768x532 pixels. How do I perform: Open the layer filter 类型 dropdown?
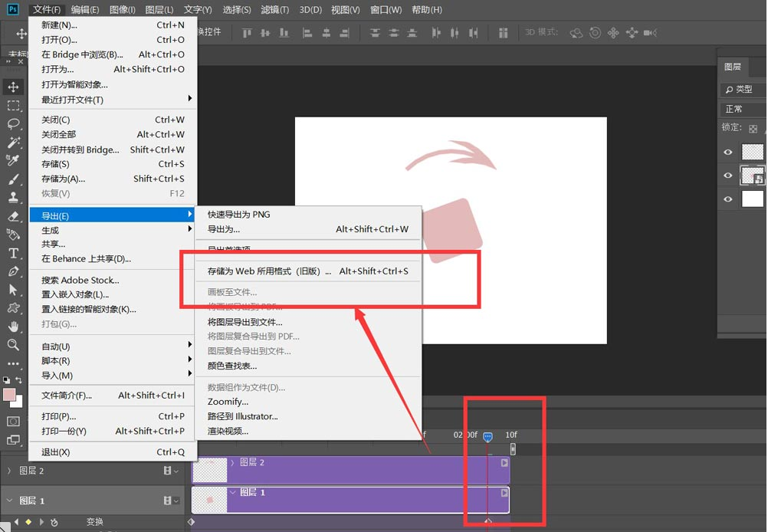(x=743, y=89)
